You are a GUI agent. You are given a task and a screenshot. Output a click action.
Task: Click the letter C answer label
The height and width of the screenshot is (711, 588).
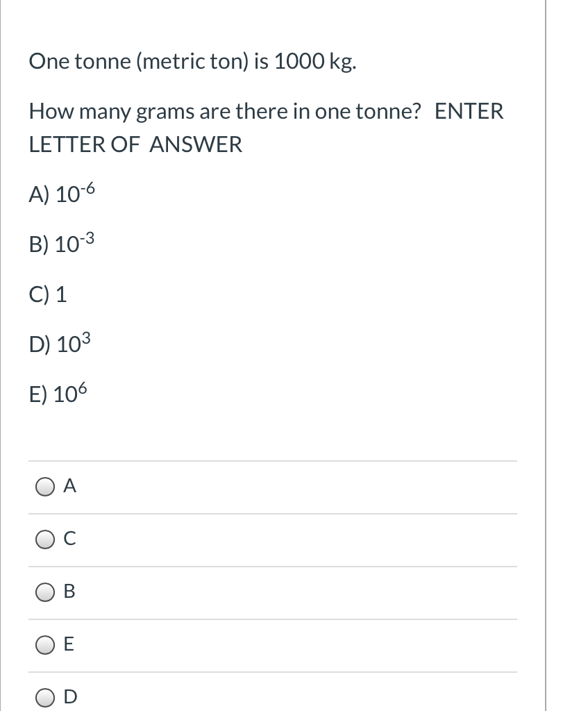point(70,538)
